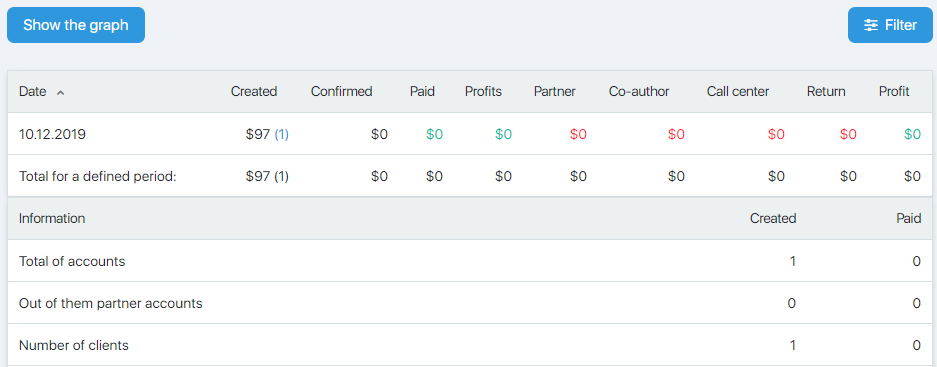Click the Show the graph button
Image resolution: width=937 pixels, height=367 pixels.
click(x=76, y=25)
